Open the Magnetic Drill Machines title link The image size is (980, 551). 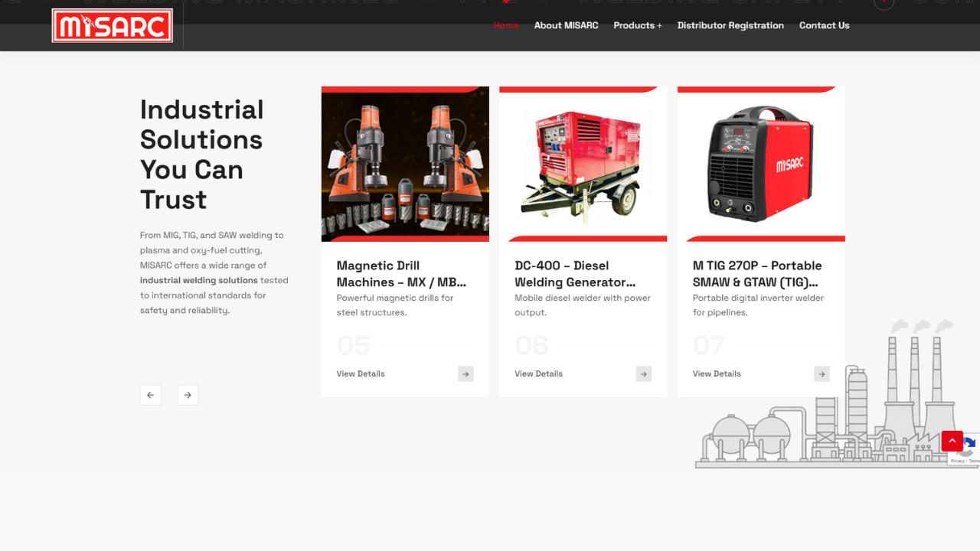(401, 274)
